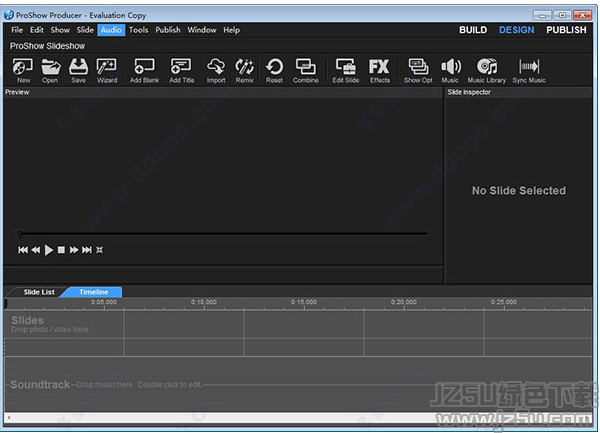Screen dimensions: 600x433
Task: Switch to PUBLISH workspace
Action: (x=566, y=30)
